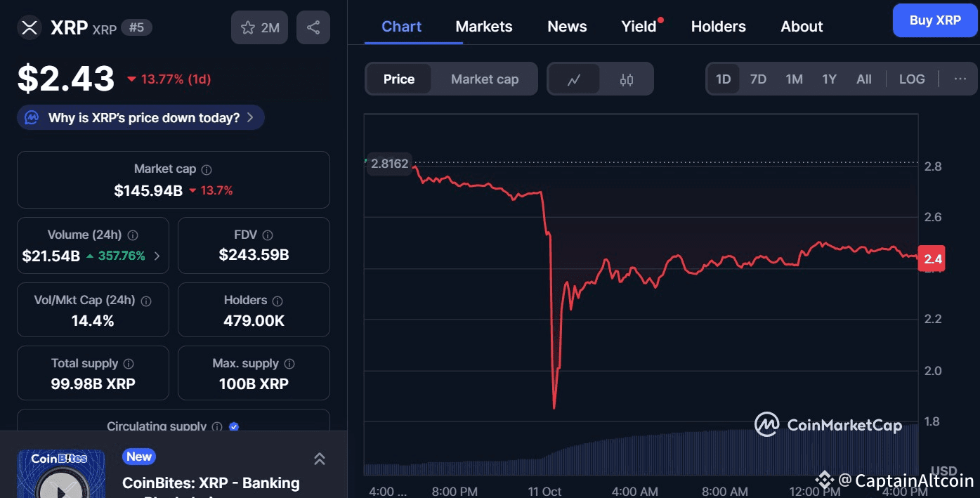Click the red 2.4 current price marker
The image size is (980, 498).
tap(933, 259)
